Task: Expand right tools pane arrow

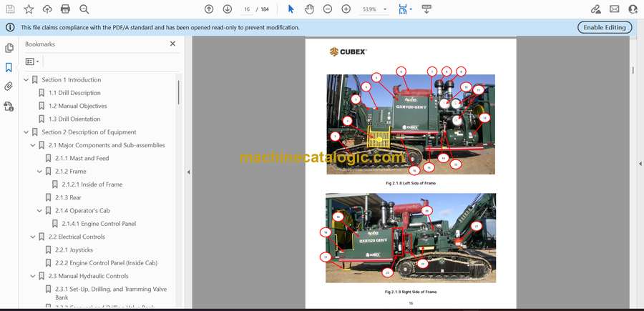Action: [x=640, y=164]
